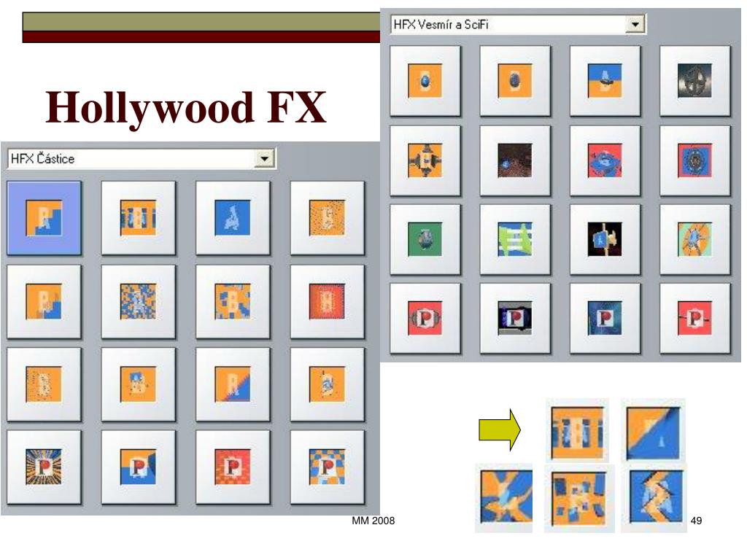Select the orange effect with scattered blue blocks, HFX Částice
The height and width of the screenshot is (560, 747).
[x=233, y=301]
